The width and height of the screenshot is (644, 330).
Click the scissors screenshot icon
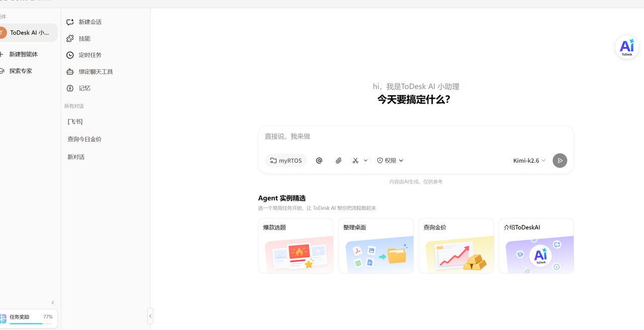[x=356, y=160]
